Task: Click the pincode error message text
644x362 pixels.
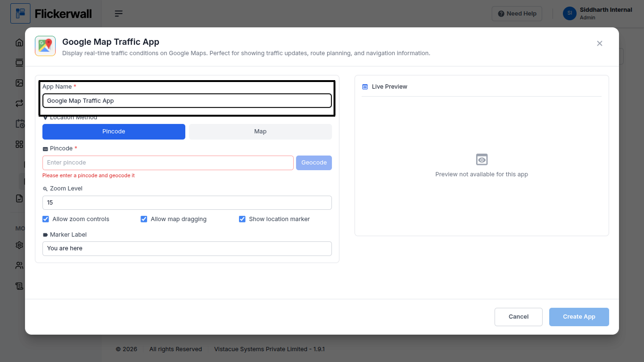Action: tap(89, 175)
